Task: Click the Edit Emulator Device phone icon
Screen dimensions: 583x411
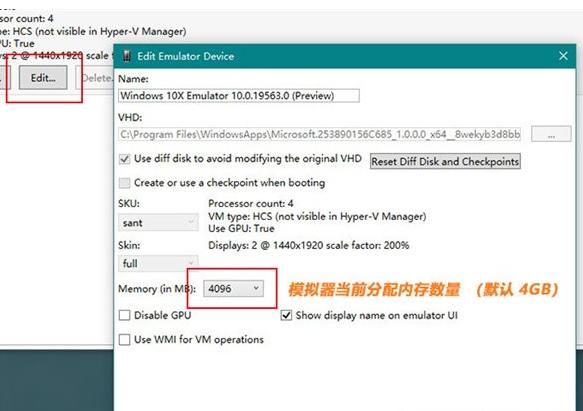Action: [127, 56]
